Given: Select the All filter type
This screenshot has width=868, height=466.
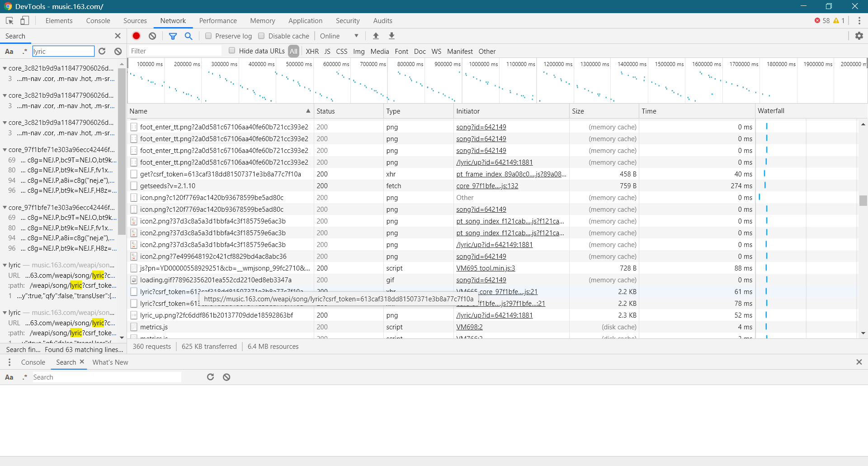Looking at the screenshot, I should (293, 51).
